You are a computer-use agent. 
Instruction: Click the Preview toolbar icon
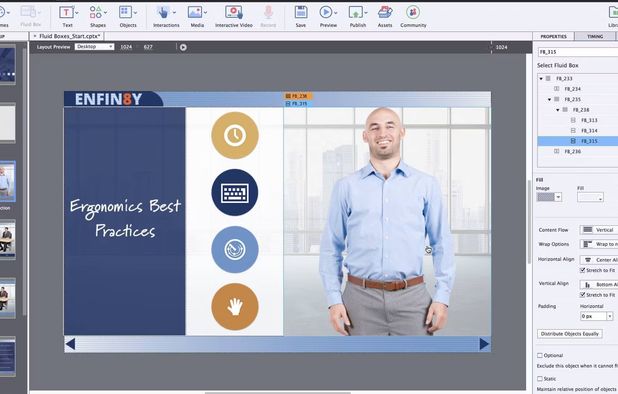(326, 13)
